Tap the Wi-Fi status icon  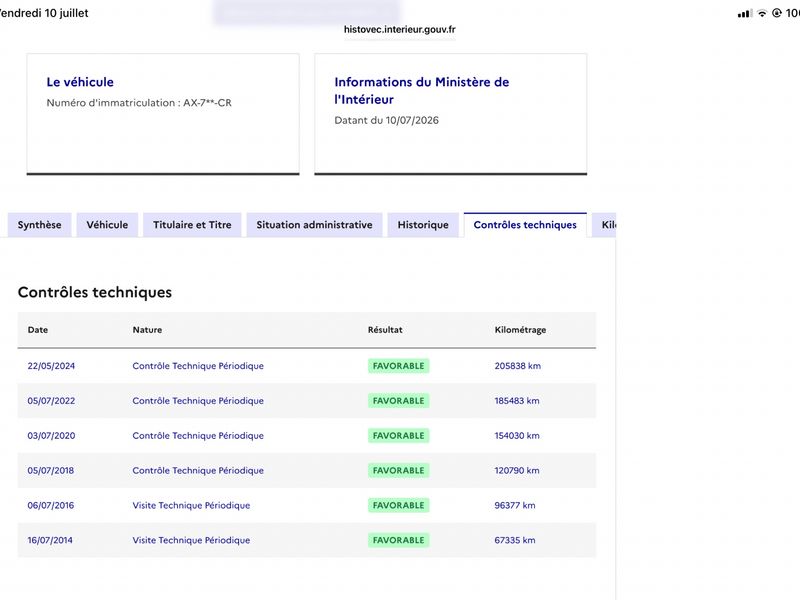(762, 13)
